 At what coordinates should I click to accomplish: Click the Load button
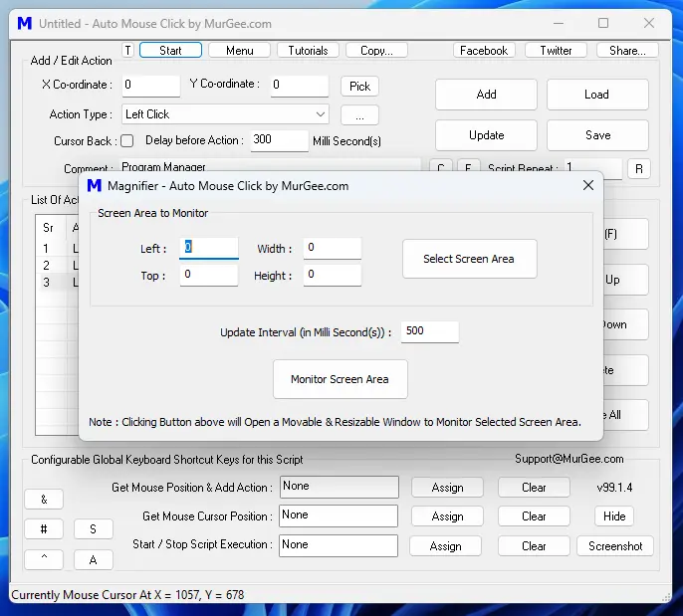(597, 95)
